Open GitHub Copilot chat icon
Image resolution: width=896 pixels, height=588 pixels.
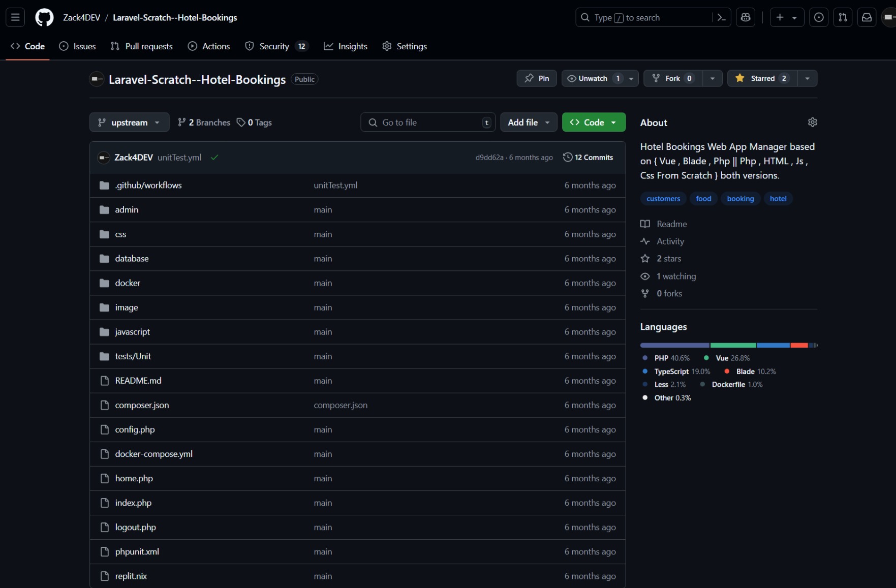(746, 17)
